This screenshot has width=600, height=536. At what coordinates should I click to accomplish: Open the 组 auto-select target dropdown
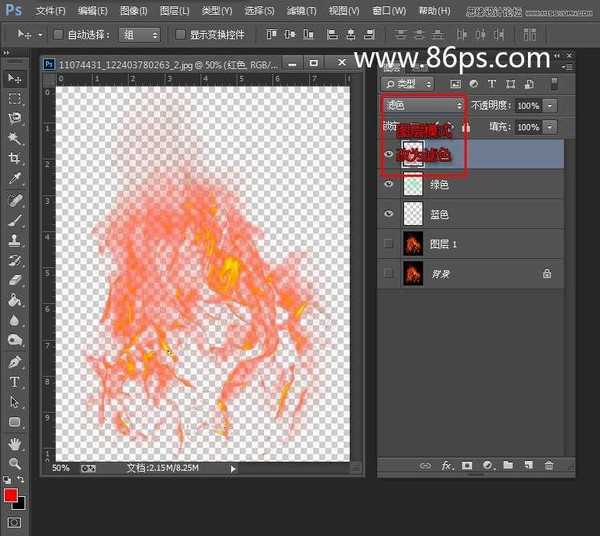click(140, 34)
